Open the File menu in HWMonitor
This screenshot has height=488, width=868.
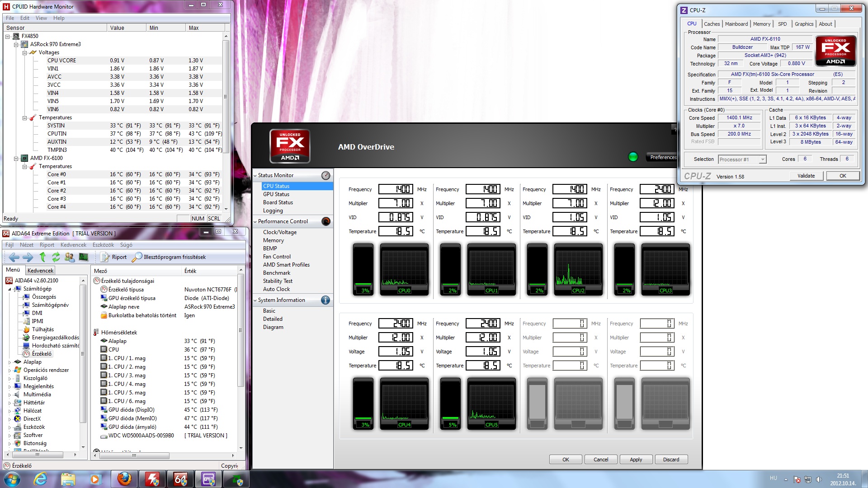point(10,18)
